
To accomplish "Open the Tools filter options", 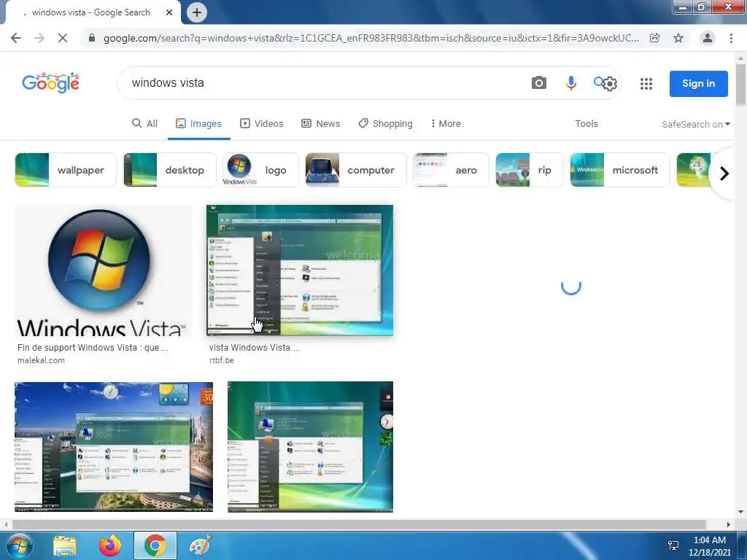I will click(x=586, y=124).
